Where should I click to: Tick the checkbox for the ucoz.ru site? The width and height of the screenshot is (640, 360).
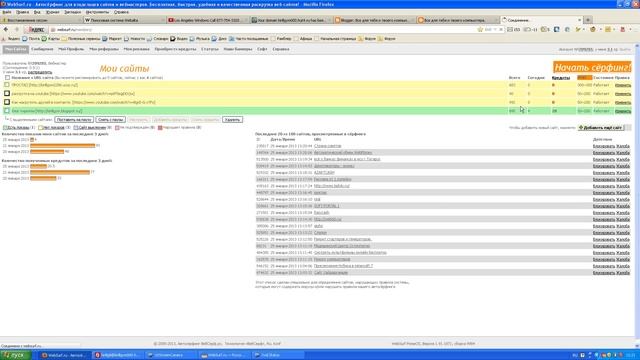[7, 85]
